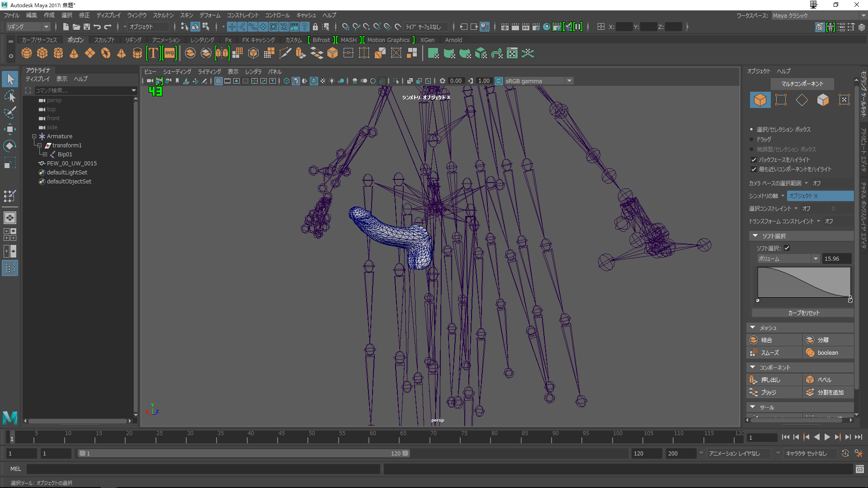Uncheck the backface highlight (バックフェースをハイライト) option

pyautogui.click(x=754, y=160)
